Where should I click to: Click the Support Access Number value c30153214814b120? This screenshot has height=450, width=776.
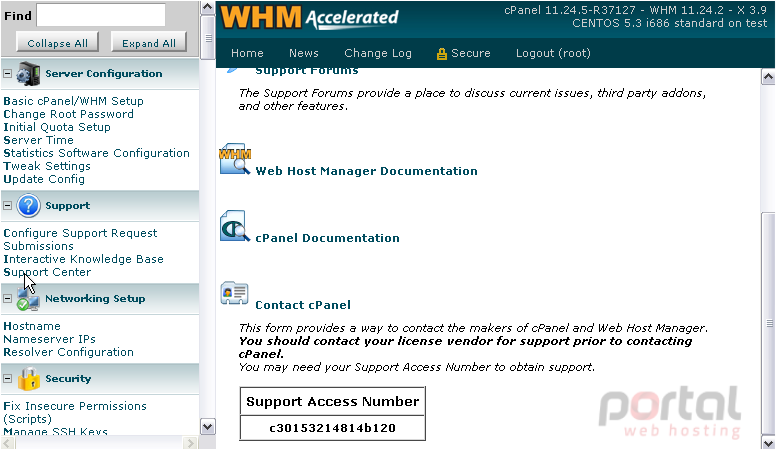pos(333,428)
